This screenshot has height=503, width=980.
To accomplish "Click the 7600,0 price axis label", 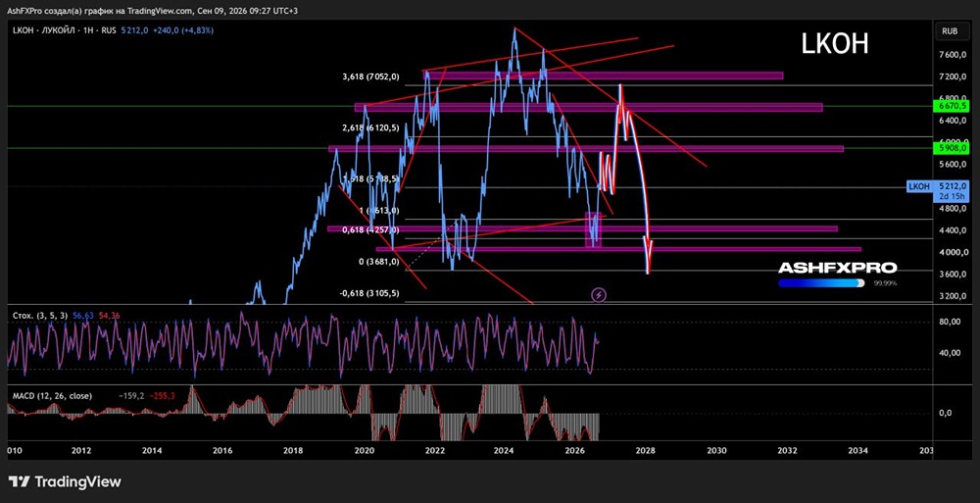I will [x=953, y=55].
